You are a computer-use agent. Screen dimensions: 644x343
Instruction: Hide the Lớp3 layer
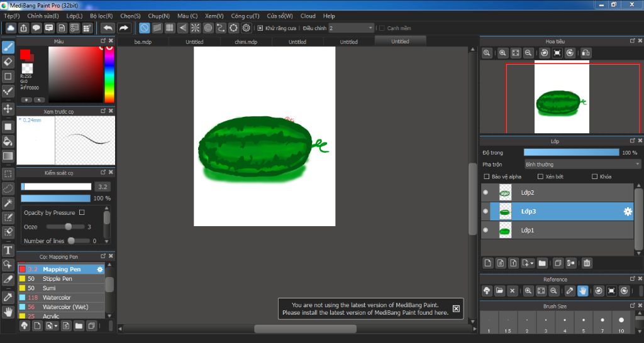point(486,211)
